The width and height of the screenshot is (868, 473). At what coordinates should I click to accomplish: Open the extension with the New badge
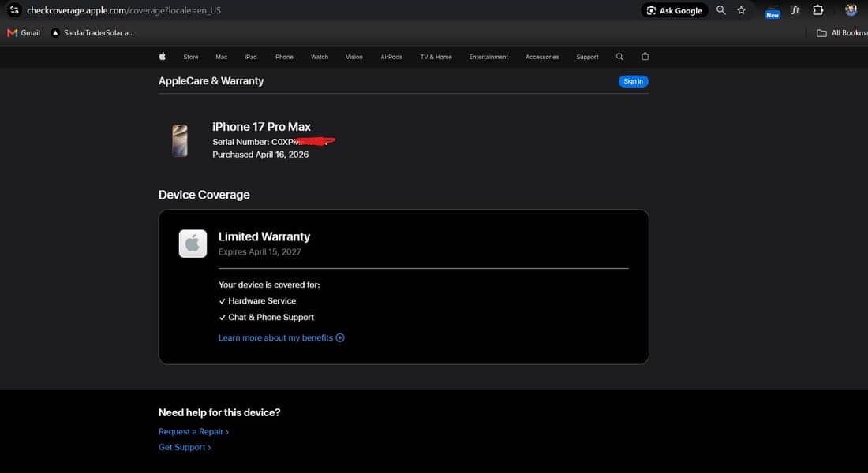coord(773,11)
